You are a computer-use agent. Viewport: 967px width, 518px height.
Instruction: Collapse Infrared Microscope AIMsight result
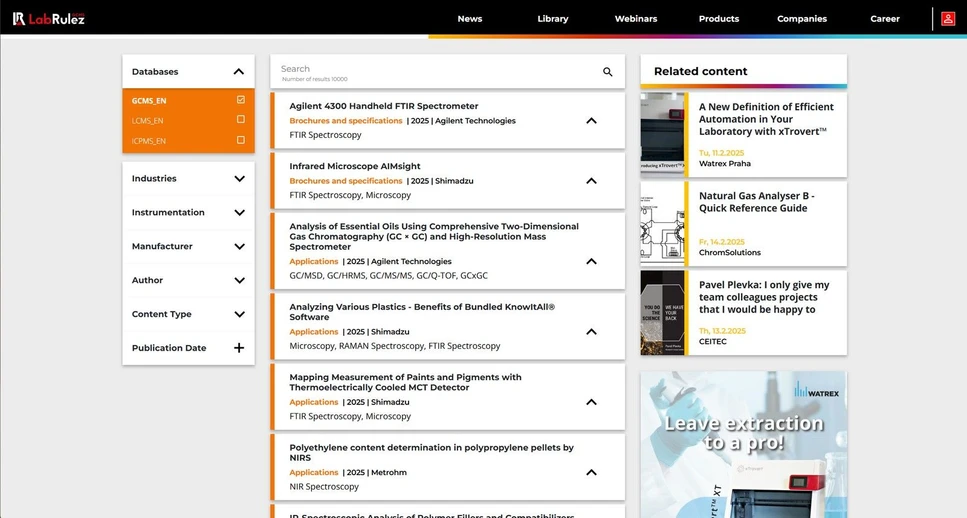[x=591, y=181]
